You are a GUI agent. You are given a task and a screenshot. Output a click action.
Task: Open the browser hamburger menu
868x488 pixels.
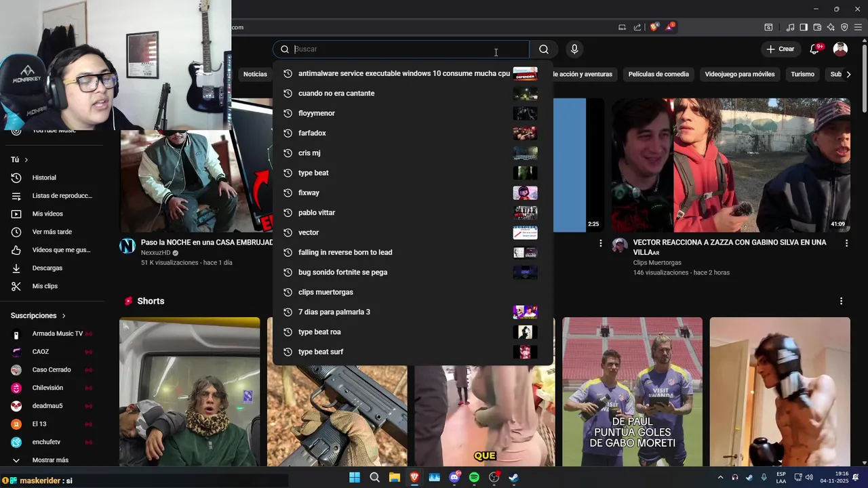[x=858, y=27]
